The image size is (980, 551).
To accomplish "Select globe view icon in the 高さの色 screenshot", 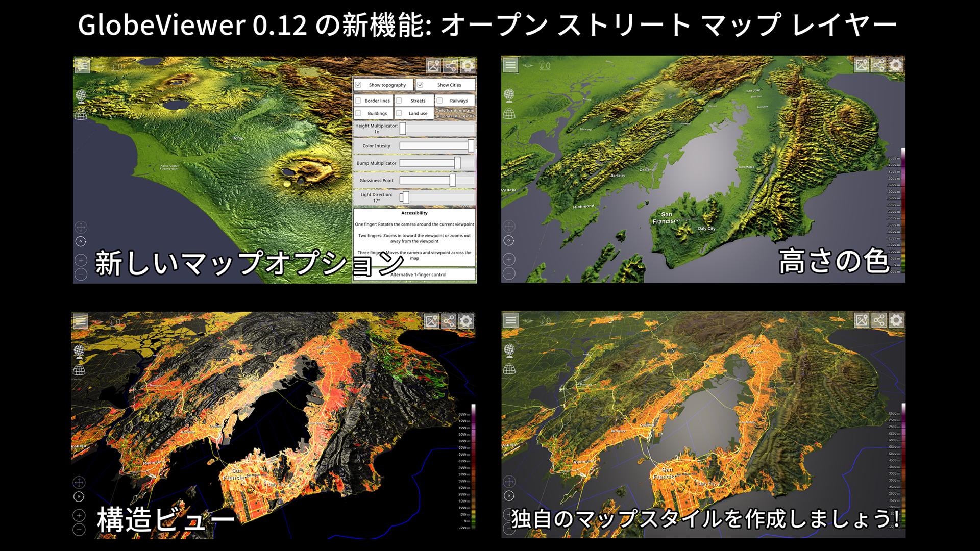I will click(x=508, y=95).
